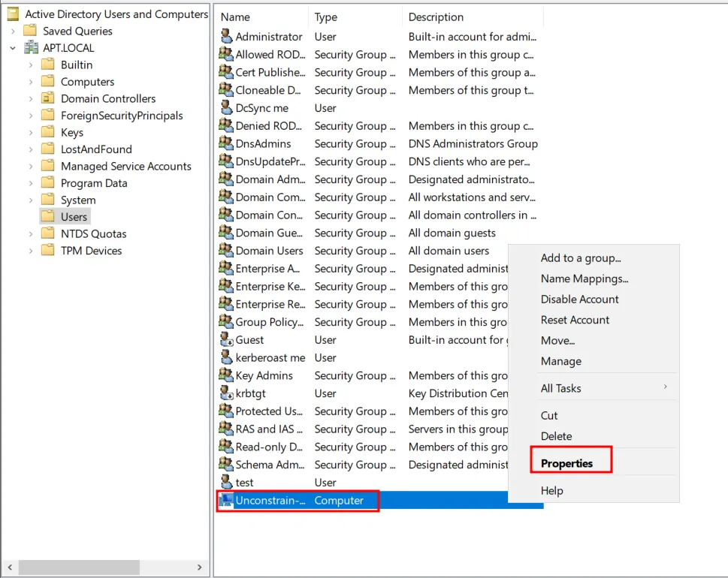Click the Administrator user icon

tap(226, 36)
